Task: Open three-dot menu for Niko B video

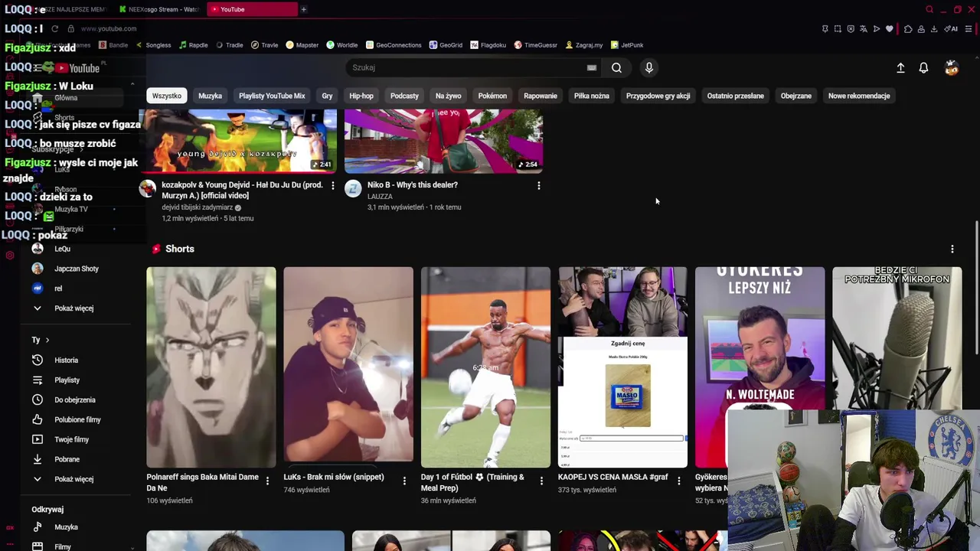Action: pyautogui.click(x=538, y=185)
